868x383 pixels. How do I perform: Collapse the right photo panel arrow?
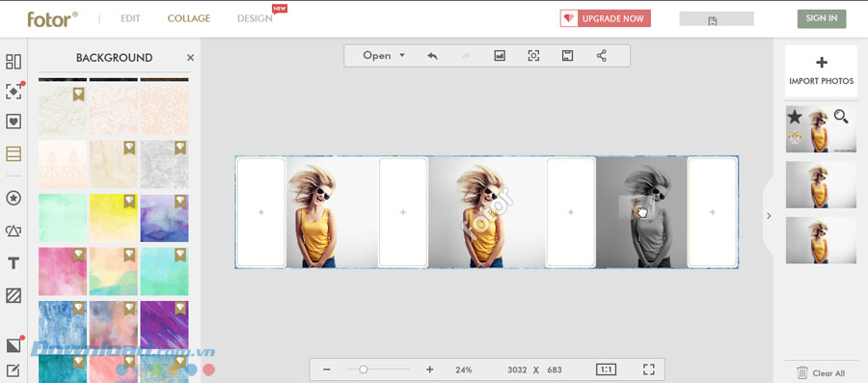pyautogui.click(x=769, y=216)
